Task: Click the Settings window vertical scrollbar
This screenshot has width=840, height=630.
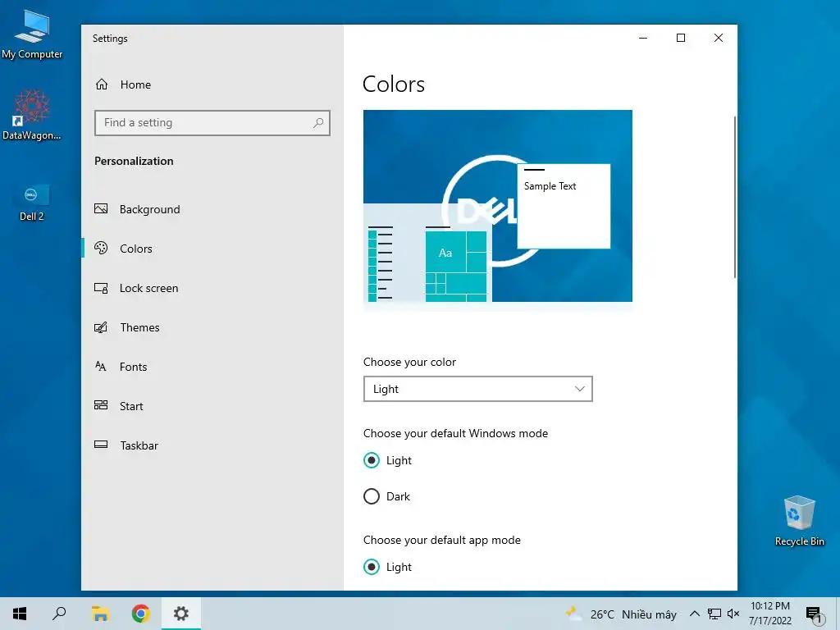Action: coord(734,197)
